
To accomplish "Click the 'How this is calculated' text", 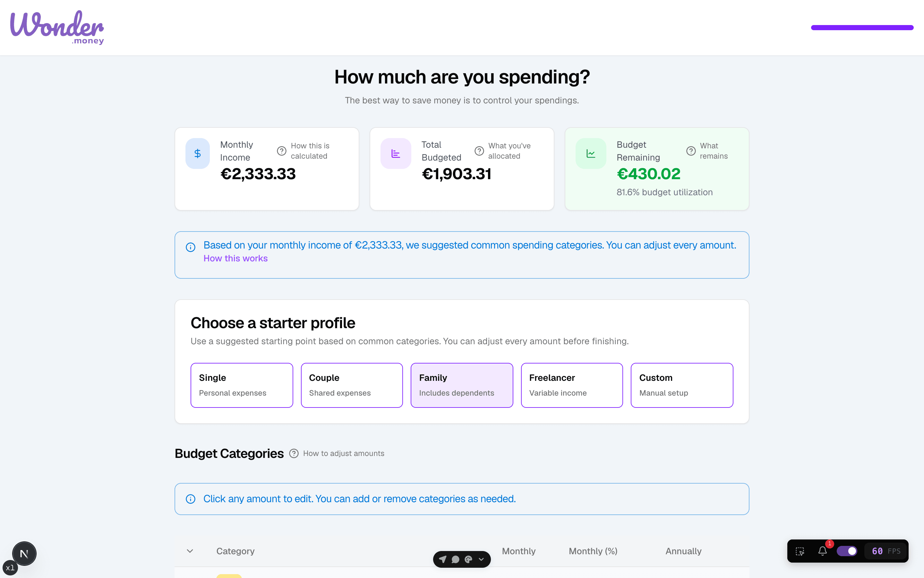I will pyautogui.click(x=310, y=151).
